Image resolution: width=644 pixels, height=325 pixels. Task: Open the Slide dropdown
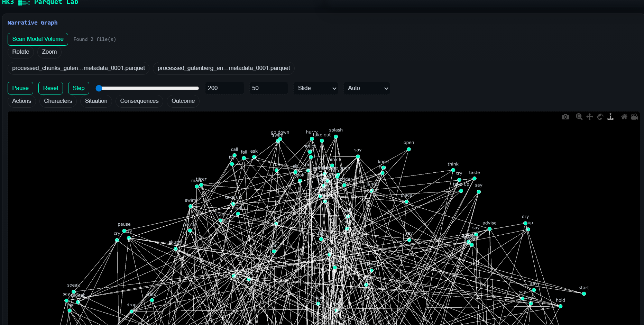(x=316, y=88)
